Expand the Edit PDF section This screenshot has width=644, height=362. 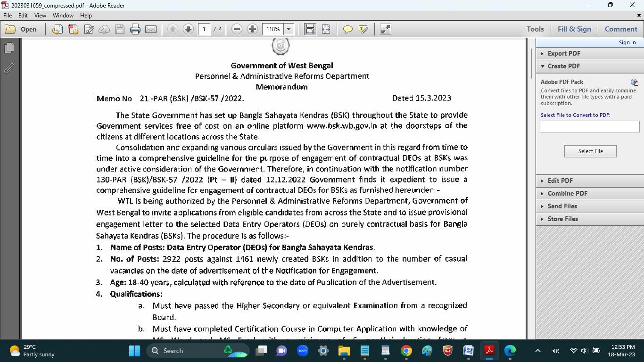tap(590, 181)
